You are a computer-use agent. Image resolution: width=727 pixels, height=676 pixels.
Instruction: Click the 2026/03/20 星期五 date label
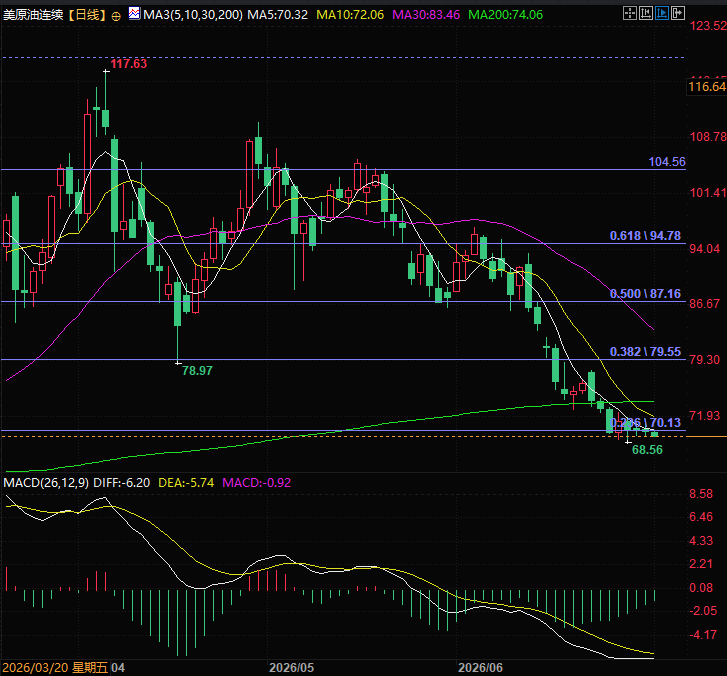click(55, 668)
